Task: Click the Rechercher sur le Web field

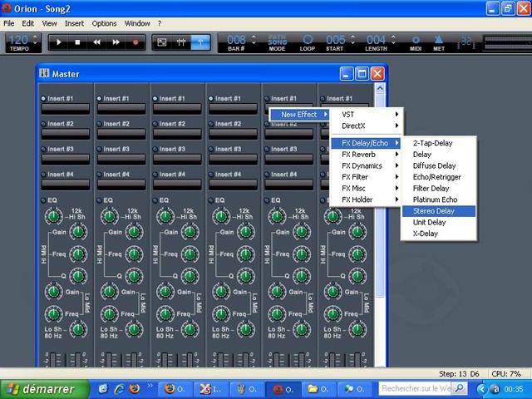Action: pyautogui.click(x=416, y=388)
